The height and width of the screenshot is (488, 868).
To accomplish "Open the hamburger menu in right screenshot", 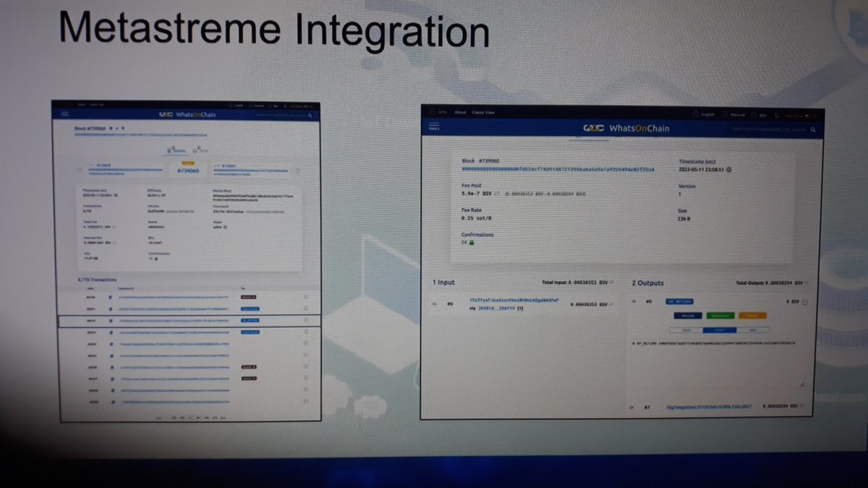I will pos(434,127).
